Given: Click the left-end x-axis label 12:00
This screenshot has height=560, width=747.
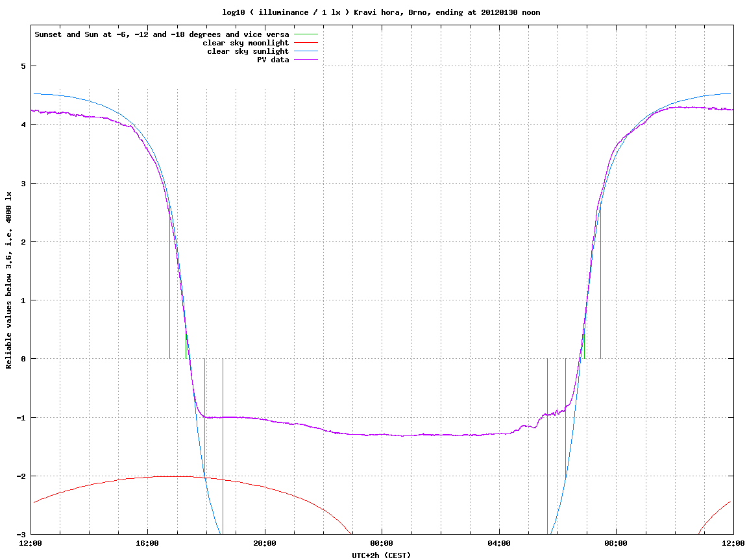Looking at the screenshot, I should tap(31, 543).
